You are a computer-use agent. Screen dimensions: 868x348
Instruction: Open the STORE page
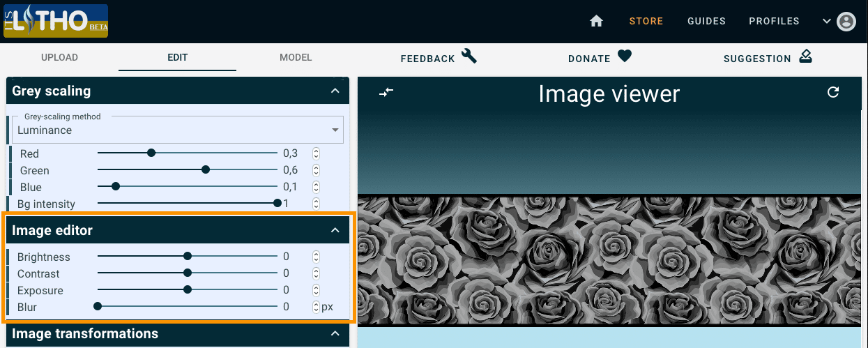646,21
